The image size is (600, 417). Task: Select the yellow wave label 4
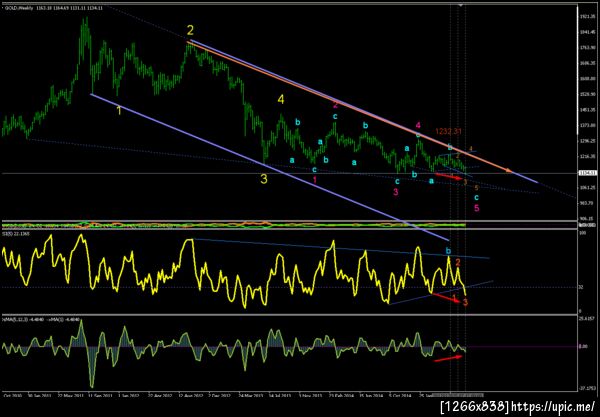point(281,100)
